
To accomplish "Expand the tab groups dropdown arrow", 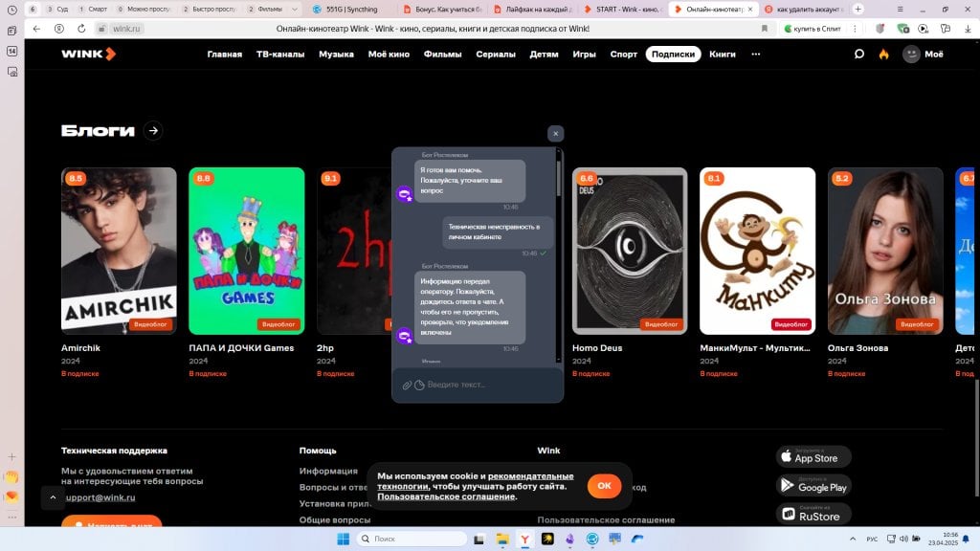I will (x=295, y=9).
